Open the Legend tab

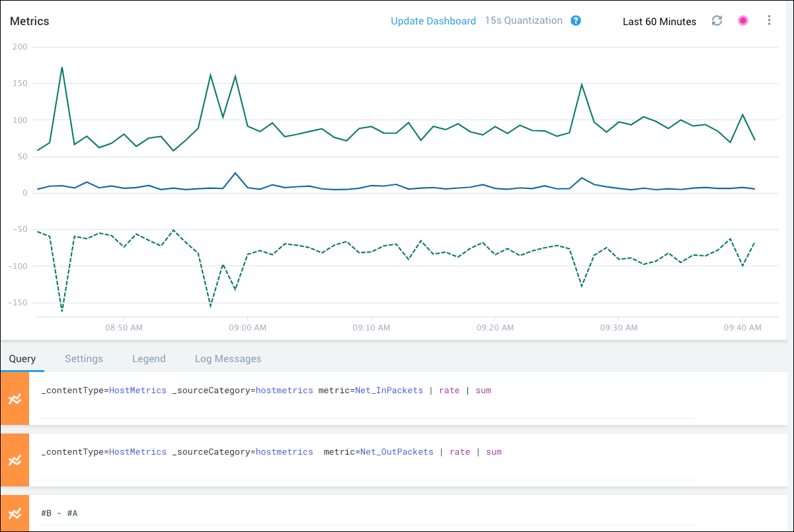click(x=149, y=359)
